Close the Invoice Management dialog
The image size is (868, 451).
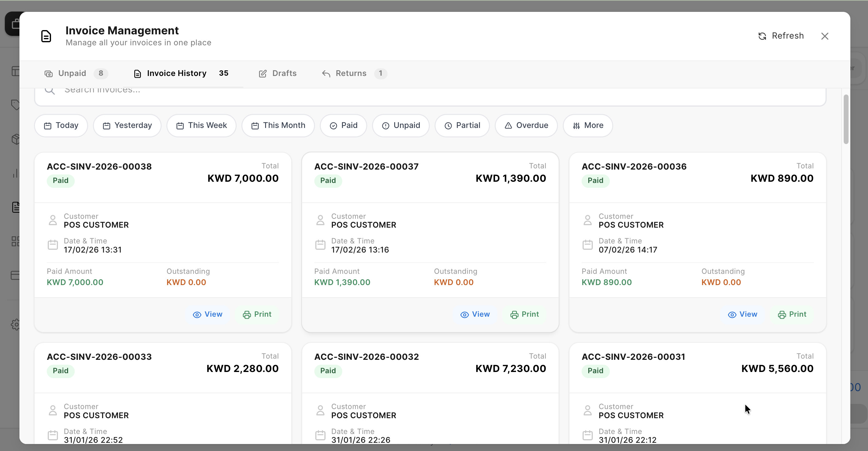click(825, 36)
